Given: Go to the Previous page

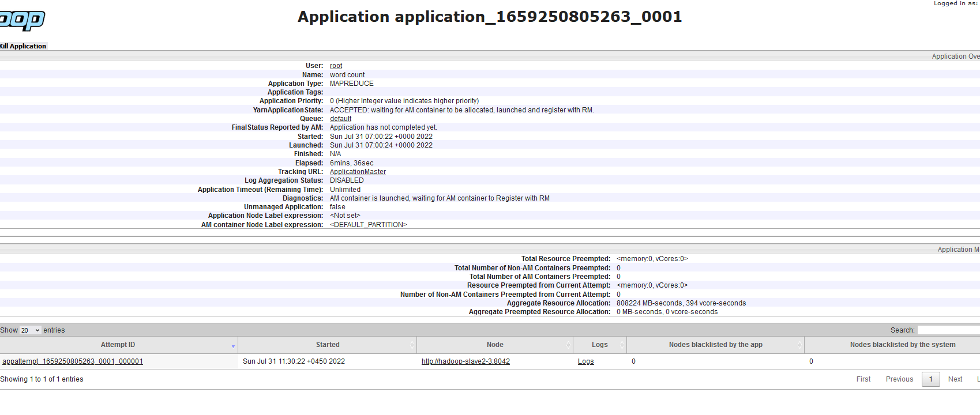Looking at the screenshot, I should 899,379.
